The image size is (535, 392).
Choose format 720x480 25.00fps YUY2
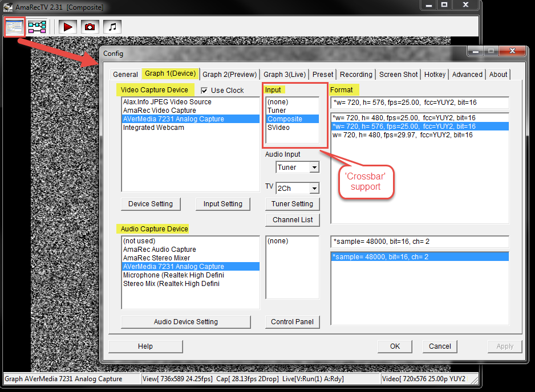[x=420, y=118]
